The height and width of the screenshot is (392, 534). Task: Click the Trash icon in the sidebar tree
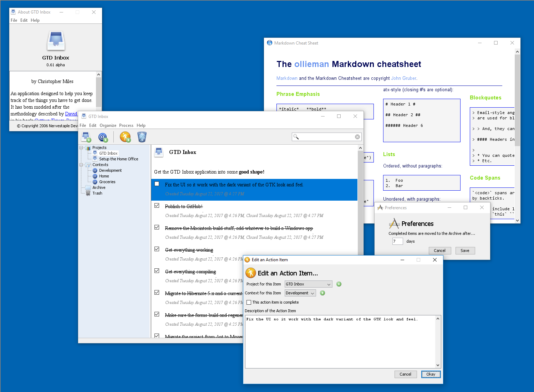tap(88, 193)
